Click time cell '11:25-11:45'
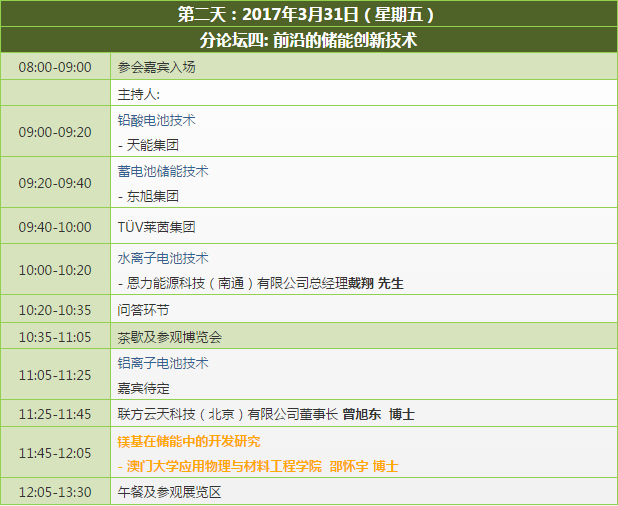Viewport: 618px width, 506px height. pyautogui.click(x=55, y=414)
